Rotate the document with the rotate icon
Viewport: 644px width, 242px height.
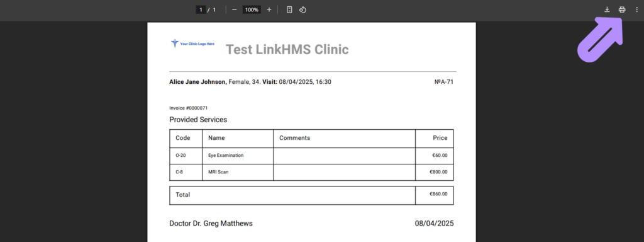(303, 9)
